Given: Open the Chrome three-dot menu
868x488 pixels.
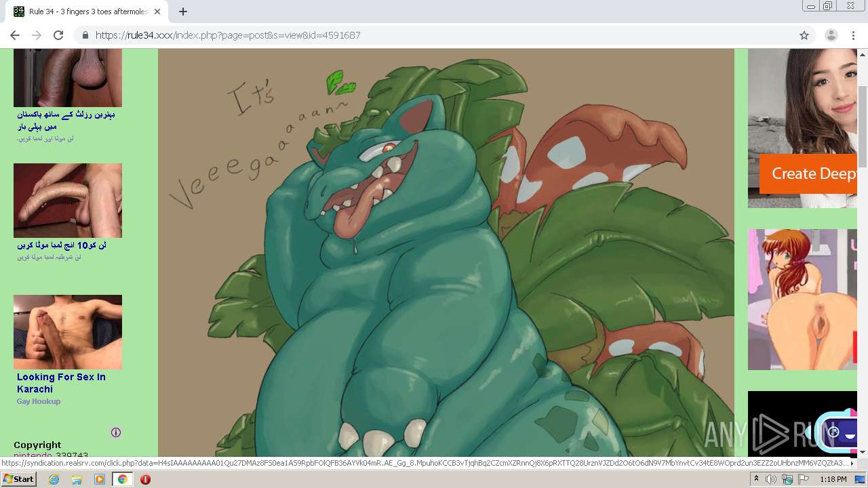Looking at the screenshot, I should 853,35.
